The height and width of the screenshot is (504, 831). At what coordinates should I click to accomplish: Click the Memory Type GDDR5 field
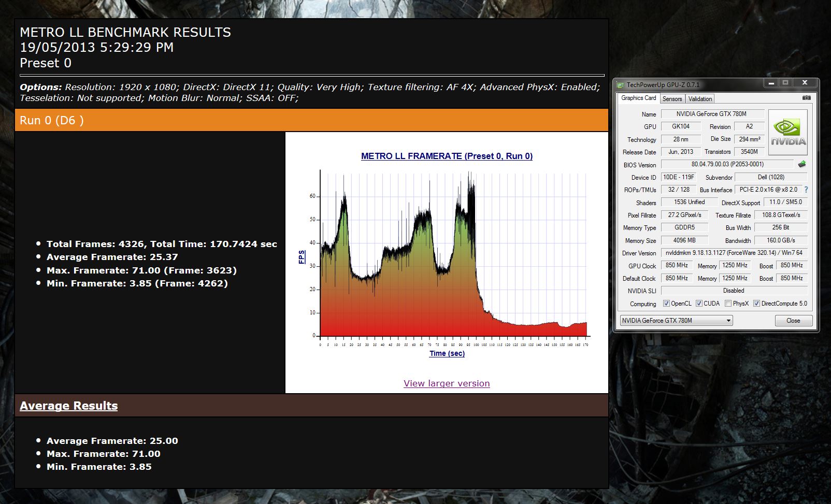[x=684, y=227]
